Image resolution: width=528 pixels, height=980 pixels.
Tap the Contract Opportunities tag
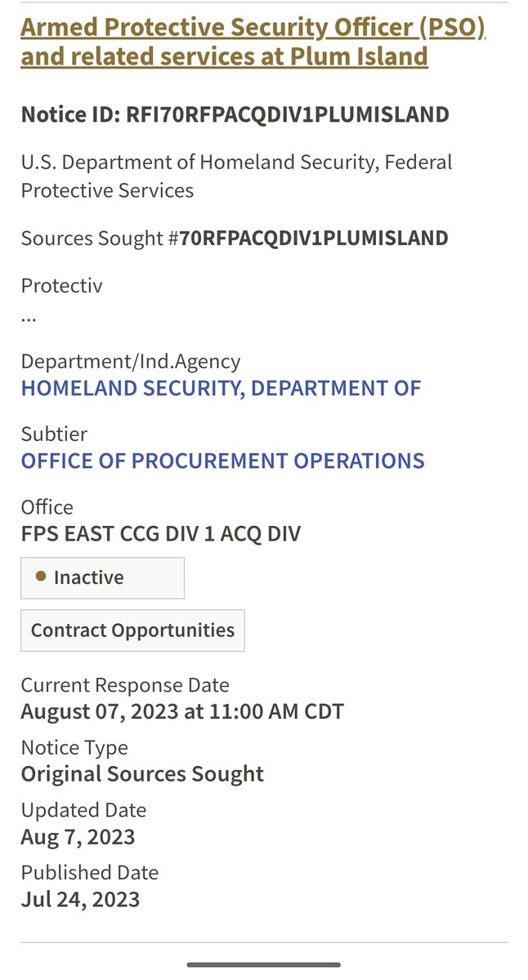click(x=132, y=630)
